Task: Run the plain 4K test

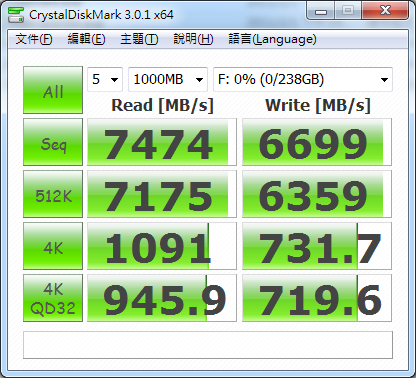Action: click(x=53, y=246)
